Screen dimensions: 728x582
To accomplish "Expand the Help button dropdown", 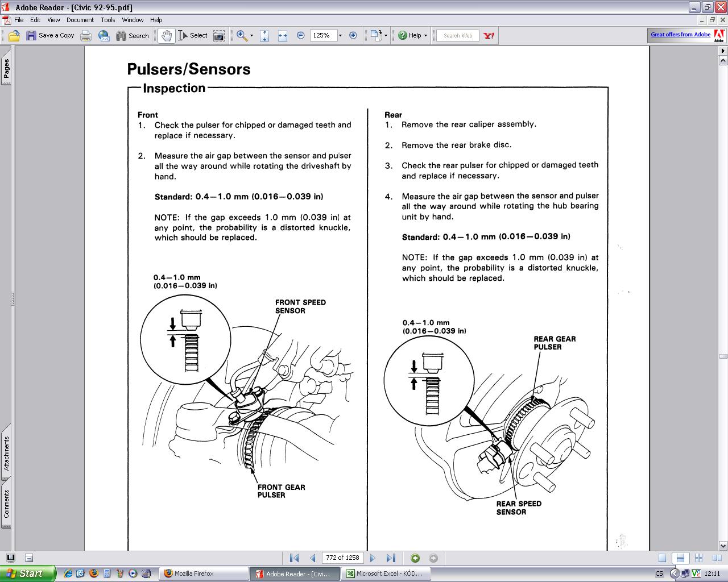I will coord(425,35).
